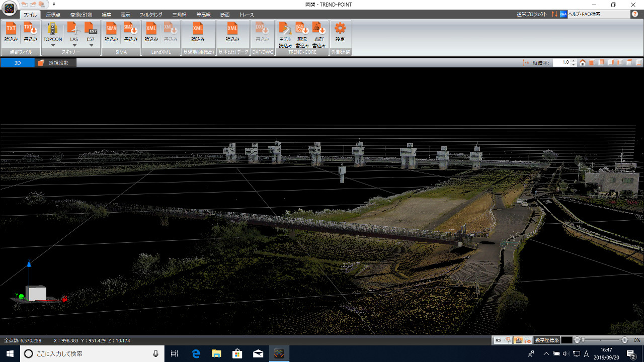
Task: Toggle the highlighted orange status bar icon
Action: pyautogui.click(x=518, y=340)
